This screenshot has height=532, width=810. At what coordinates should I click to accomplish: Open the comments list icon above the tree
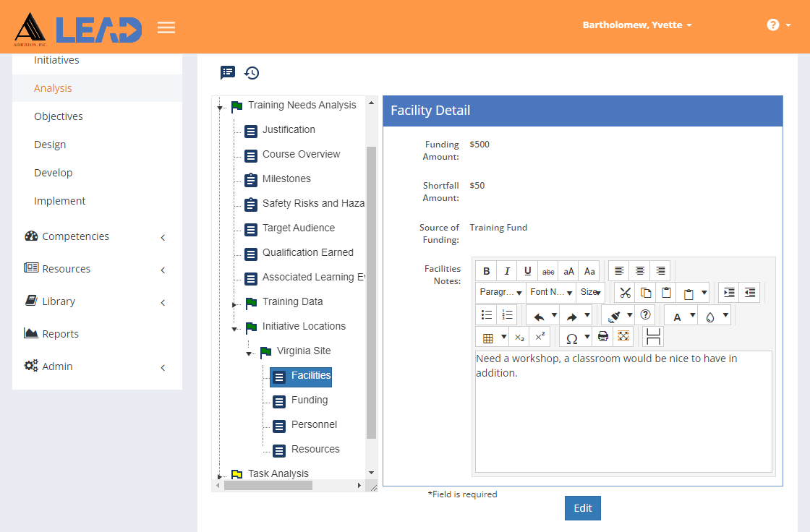tap(227, 73)
